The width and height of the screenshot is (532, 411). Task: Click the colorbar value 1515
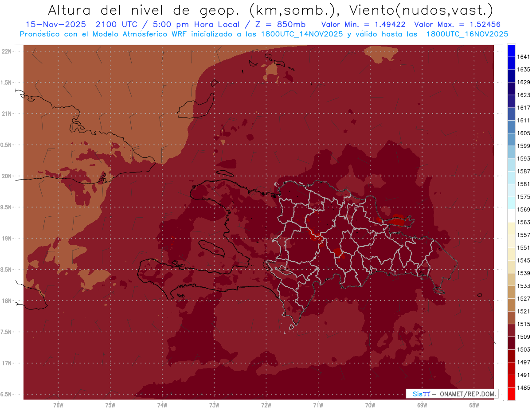point(524,324)
